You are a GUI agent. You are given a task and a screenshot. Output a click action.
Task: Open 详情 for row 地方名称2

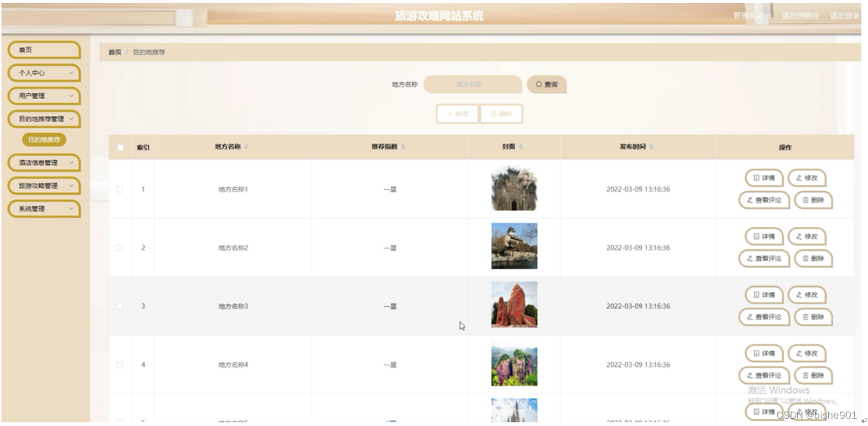(764, 237)
